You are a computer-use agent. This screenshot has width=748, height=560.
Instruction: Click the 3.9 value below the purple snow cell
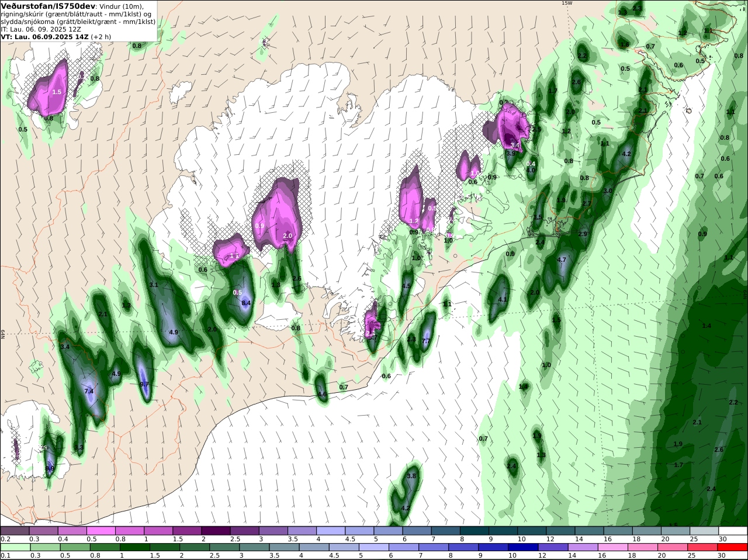(510, 153)
